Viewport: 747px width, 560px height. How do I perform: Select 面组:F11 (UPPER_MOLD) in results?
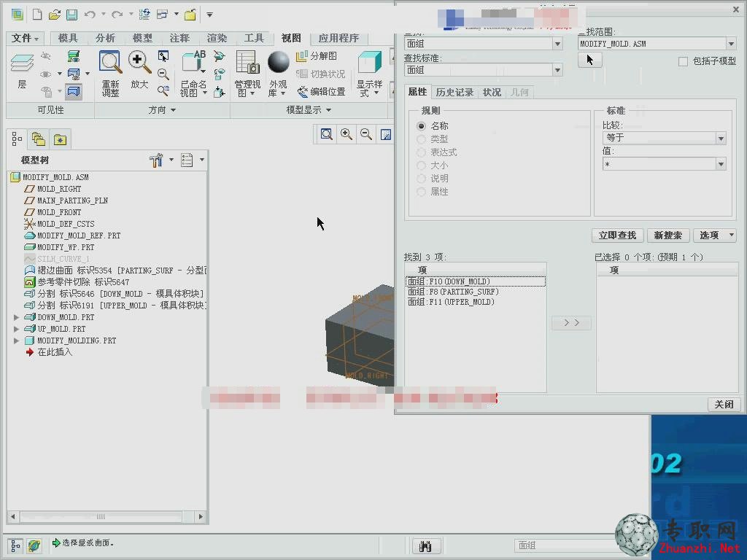[x=475, y=302]
